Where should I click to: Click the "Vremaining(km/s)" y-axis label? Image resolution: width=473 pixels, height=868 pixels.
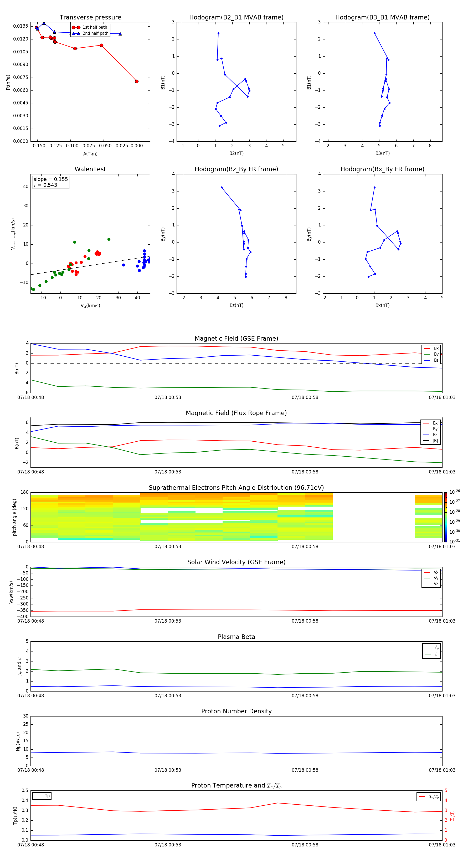pos(13,234)
